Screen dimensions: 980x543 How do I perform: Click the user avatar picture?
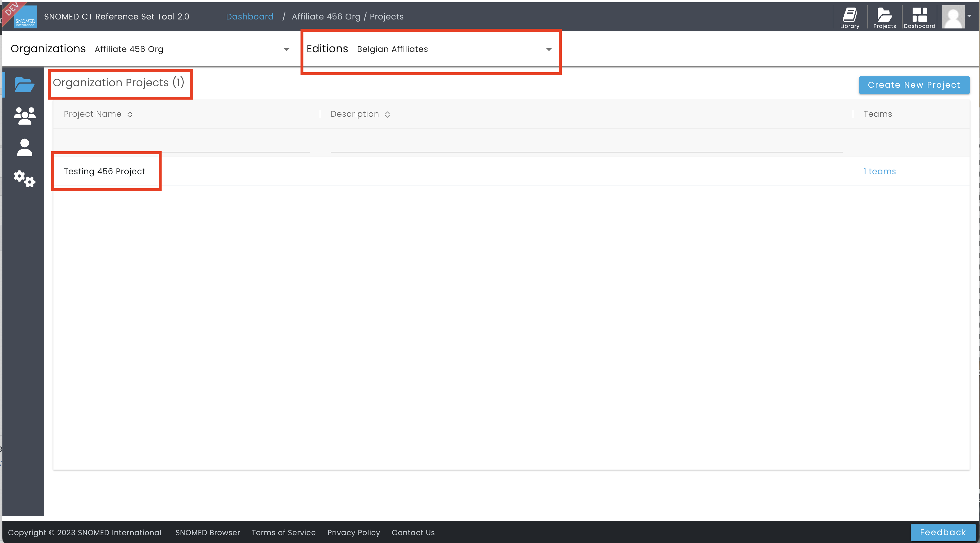click(x=953, y=17)
